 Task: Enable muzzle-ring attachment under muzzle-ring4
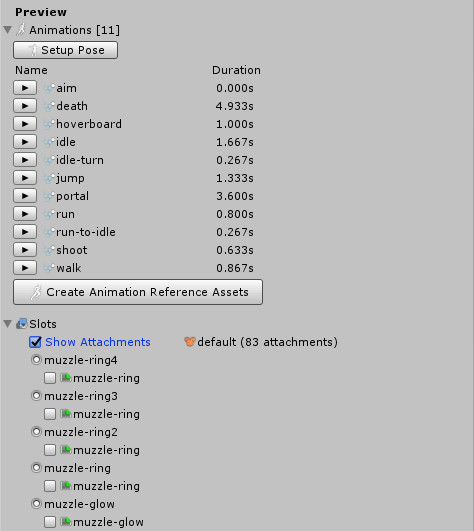click(x=50, y=378)
